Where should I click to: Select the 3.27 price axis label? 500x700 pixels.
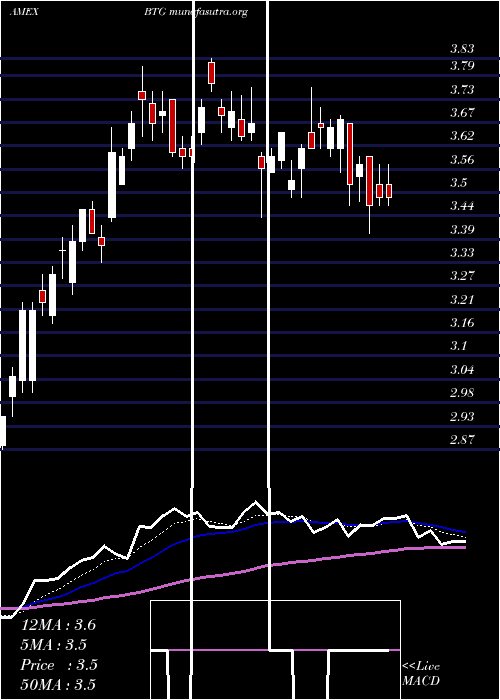coord(462,275)
